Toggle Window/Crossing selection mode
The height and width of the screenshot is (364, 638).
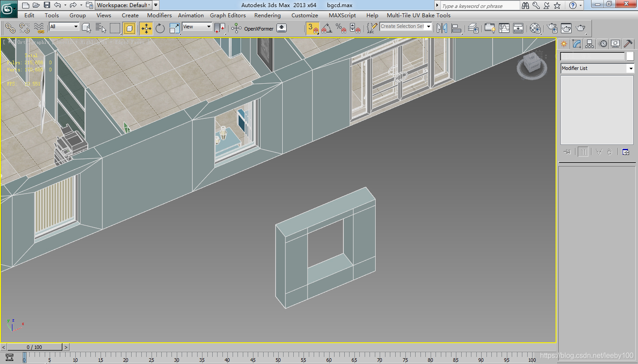tap(129, 28)
